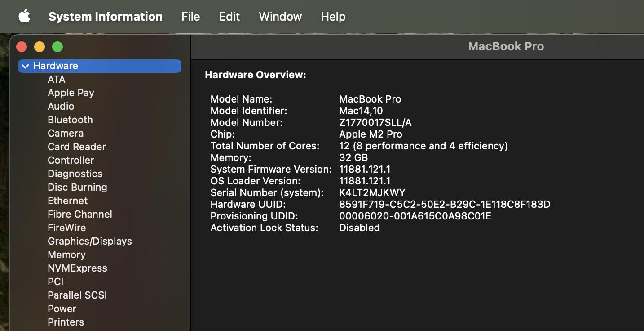Viewport: 644px width, 331px height.
Task: Select Card Reader in the sidebar
Action: tap(76, 147)
